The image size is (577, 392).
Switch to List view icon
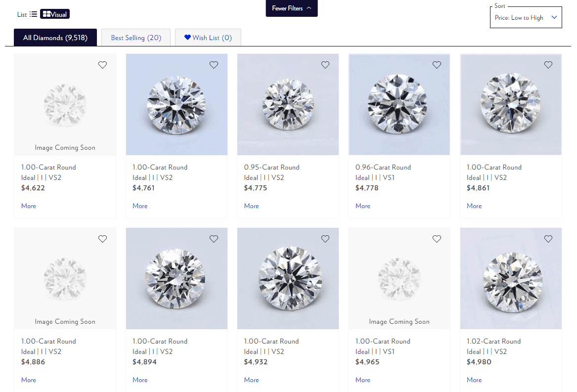32,14
